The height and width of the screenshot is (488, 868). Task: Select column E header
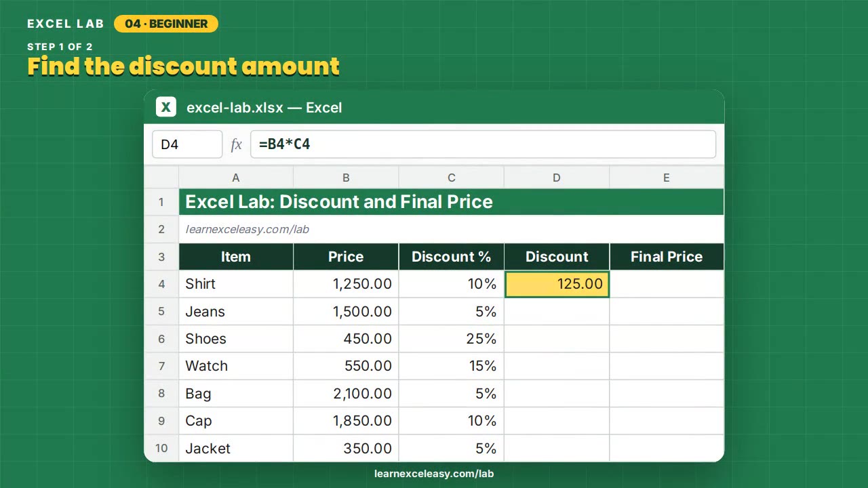coord(667,178)
